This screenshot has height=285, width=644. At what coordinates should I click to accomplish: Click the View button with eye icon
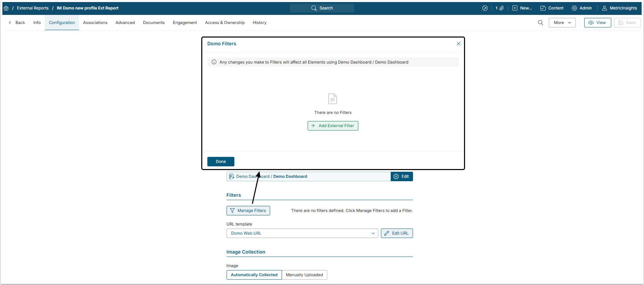click(x=597, y=23)
